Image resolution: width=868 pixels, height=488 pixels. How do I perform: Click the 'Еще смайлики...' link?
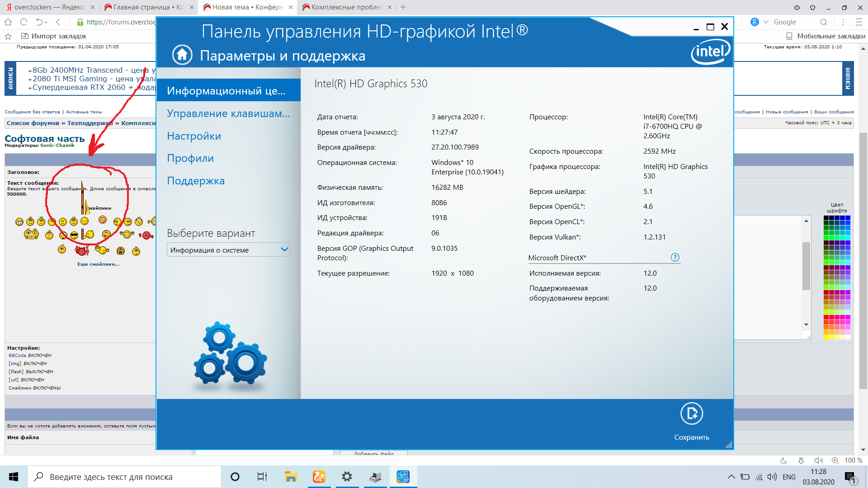click(x=98, y=264)
